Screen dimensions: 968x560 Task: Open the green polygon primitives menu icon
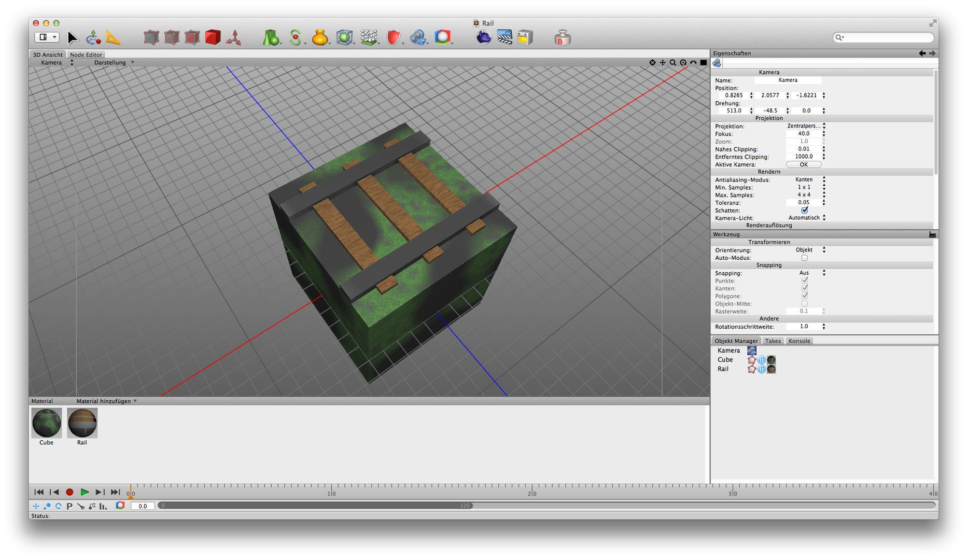(271, 38)
